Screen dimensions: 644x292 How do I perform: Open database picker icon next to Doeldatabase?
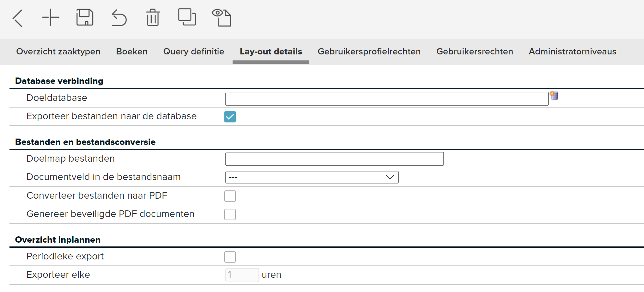pos(554,96)
